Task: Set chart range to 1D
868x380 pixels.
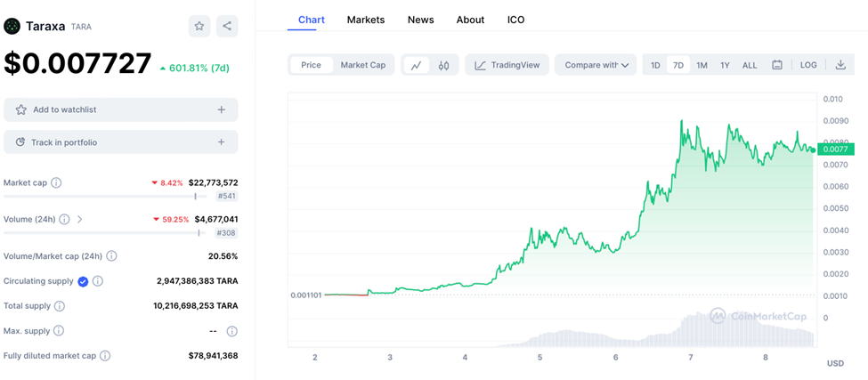Action: tap(655, 65)
